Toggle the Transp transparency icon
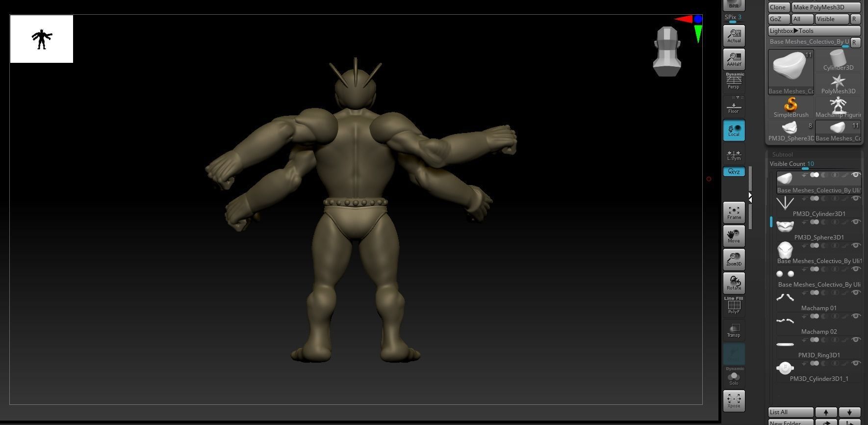 734,330
